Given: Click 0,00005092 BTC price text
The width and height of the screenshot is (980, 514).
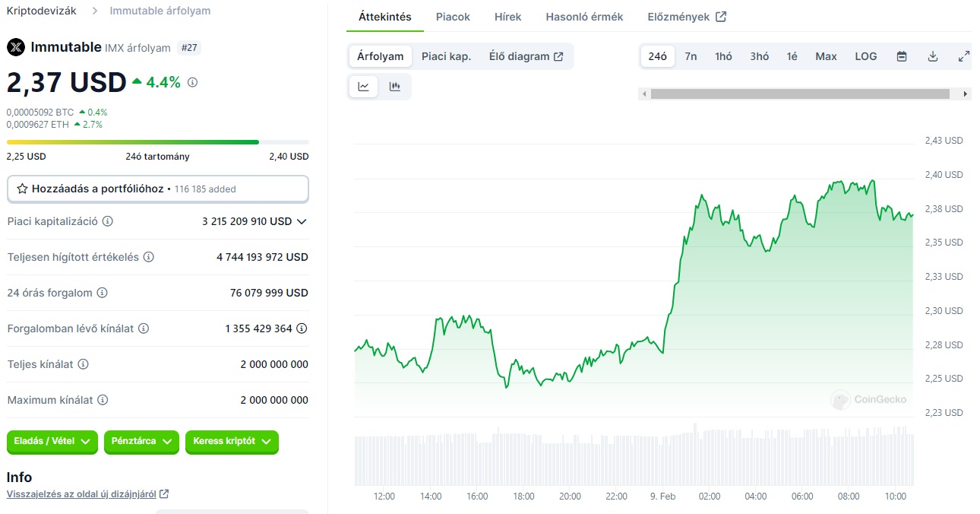Looking at the screenshot, I should (x=40, y=112).
